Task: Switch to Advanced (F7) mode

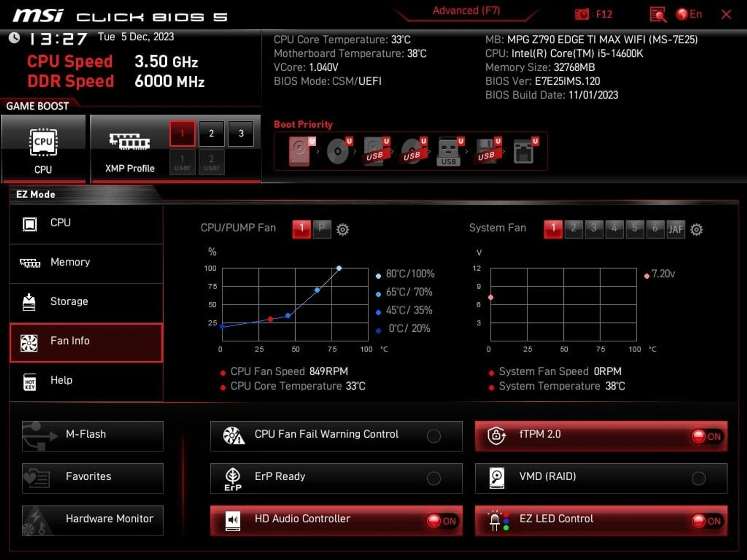Action: (x=466, y=10)
